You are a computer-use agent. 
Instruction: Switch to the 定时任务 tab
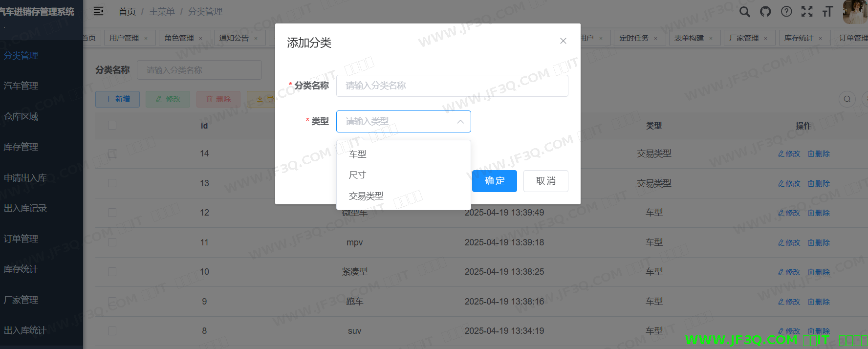pos(634,38)
